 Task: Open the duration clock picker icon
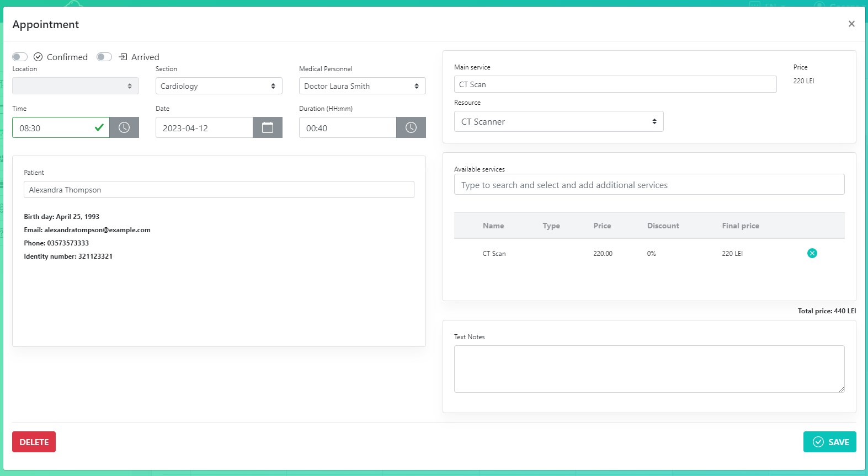[411, 127]
